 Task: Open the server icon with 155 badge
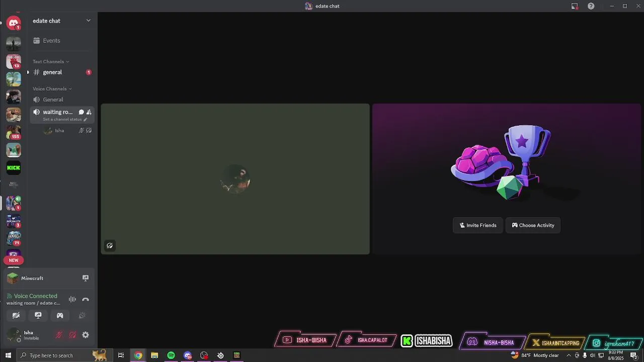(14, 132)
